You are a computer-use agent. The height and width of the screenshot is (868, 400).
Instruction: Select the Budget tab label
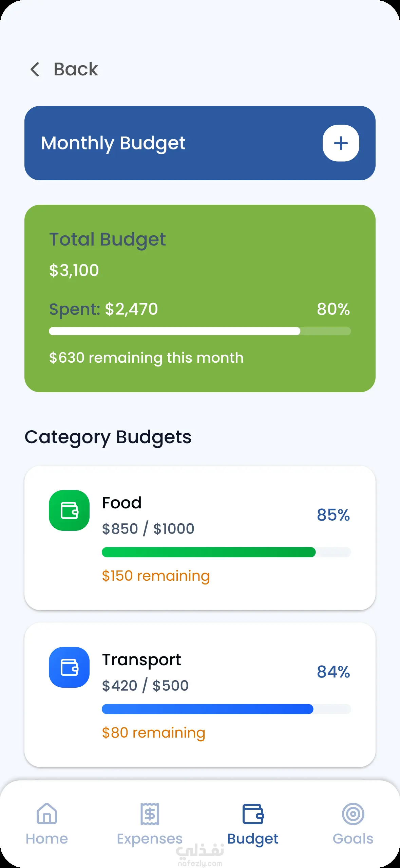click(253, 838)
